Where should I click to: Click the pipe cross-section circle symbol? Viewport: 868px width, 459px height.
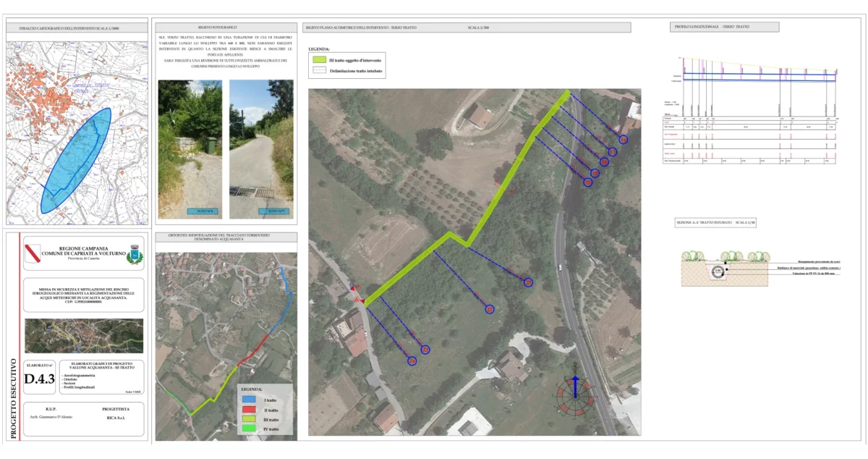pos(718,271)
